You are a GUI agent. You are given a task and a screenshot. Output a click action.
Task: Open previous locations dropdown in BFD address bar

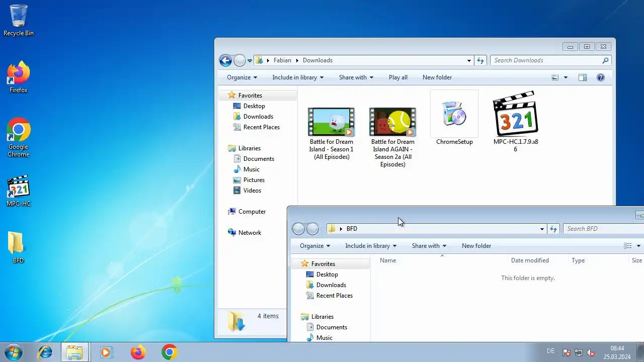point(542,229)
